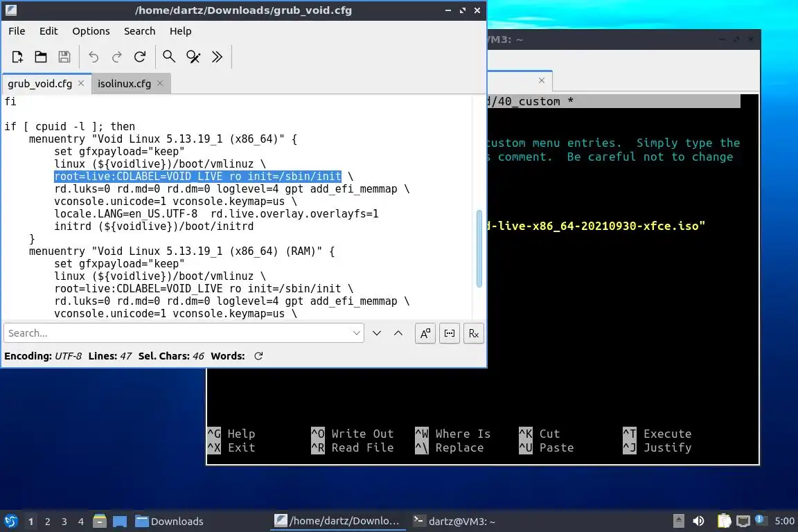This screenshot has height=532, width=798.
Task: Click ^G Help in nano shortcuts
Action: click(231, 434)
